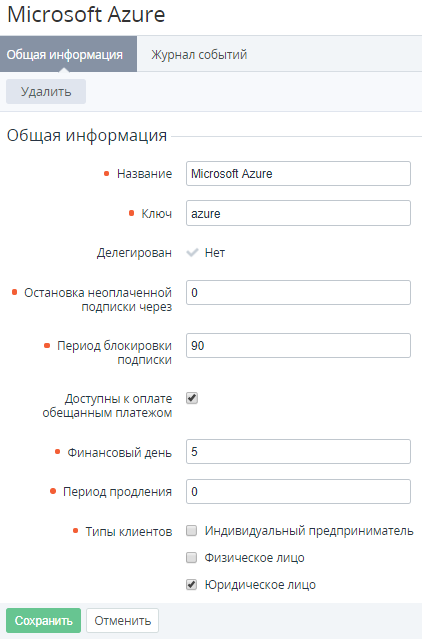
Task: Click into the Ключ field containing azure
Action: pos(298,213)
